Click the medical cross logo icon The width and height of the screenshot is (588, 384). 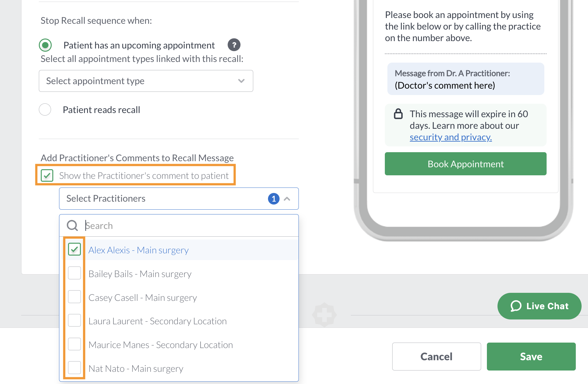coord(324,315)
